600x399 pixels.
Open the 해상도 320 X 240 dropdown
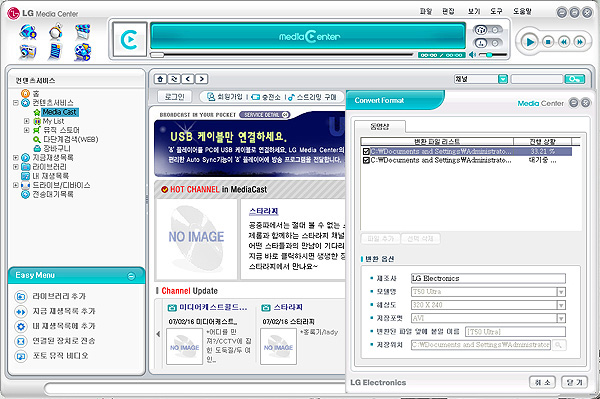click(561, 305)
